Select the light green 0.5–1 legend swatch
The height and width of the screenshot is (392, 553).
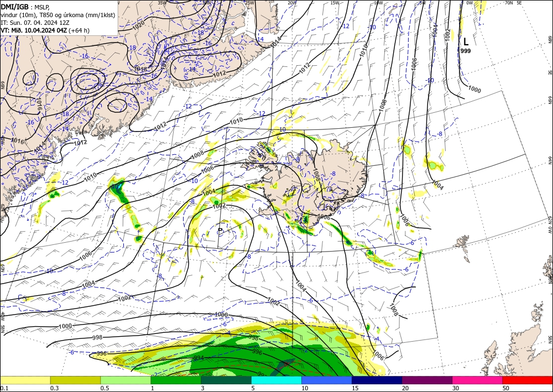pyautogui.click(x=126, y=380)
